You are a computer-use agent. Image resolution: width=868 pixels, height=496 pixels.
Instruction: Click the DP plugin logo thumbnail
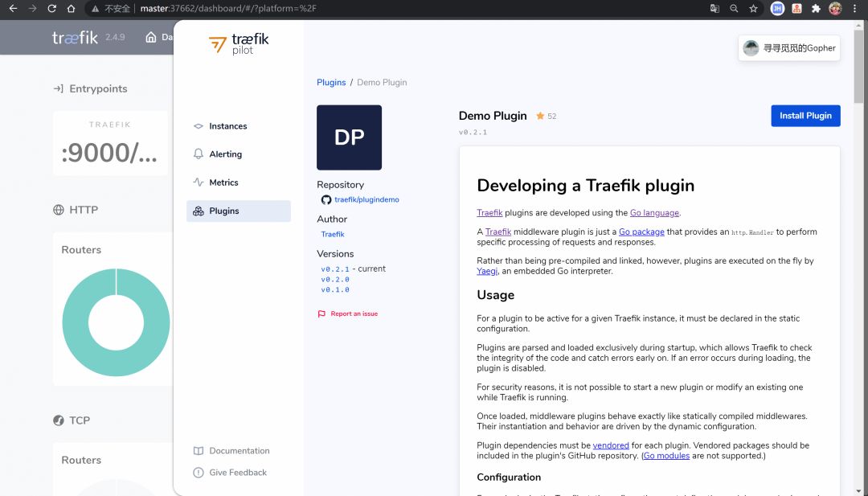(x=350, y=137)
